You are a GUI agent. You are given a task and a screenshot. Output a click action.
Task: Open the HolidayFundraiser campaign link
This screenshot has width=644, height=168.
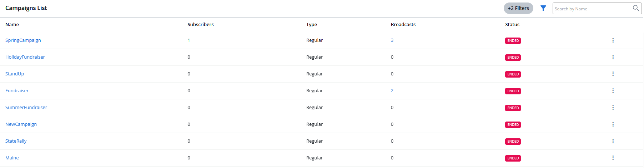(25, 57)
